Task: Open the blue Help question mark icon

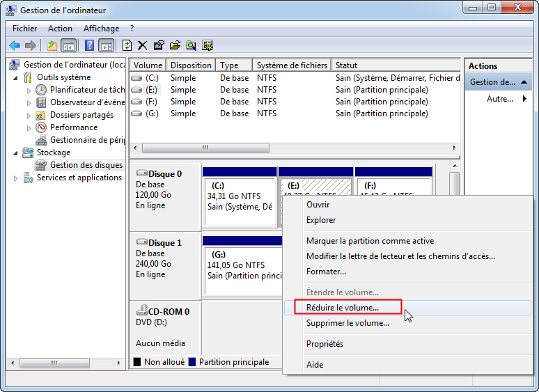Action: pos(89,45)
